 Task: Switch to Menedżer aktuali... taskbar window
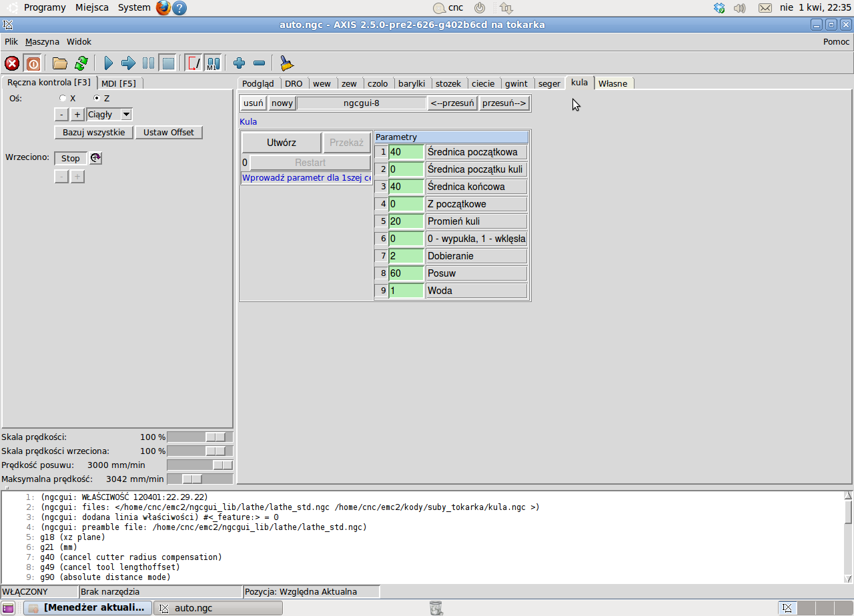[x=87, y=608]
